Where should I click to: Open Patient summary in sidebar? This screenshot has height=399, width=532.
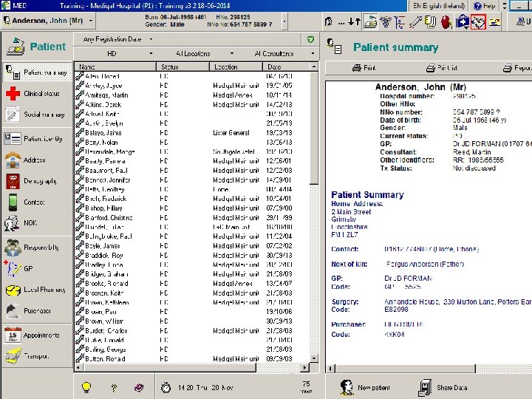[x=37, y=72]
